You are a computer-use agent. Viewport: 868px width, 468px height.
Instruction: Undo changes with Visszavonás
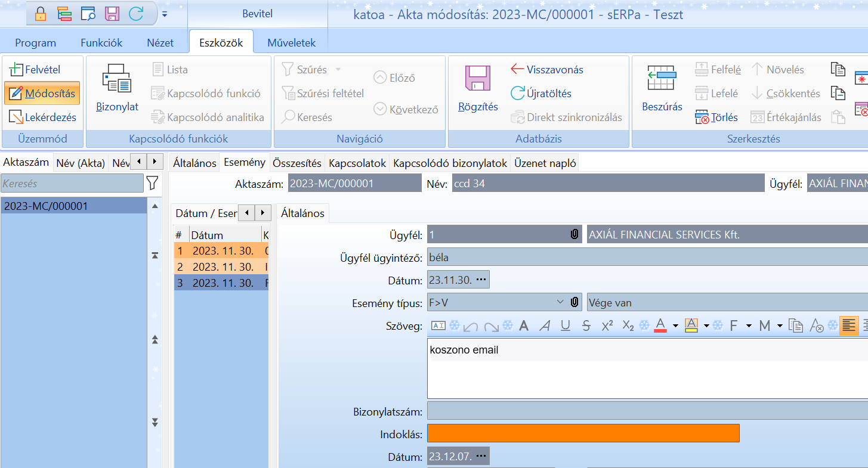pos(547,70)
